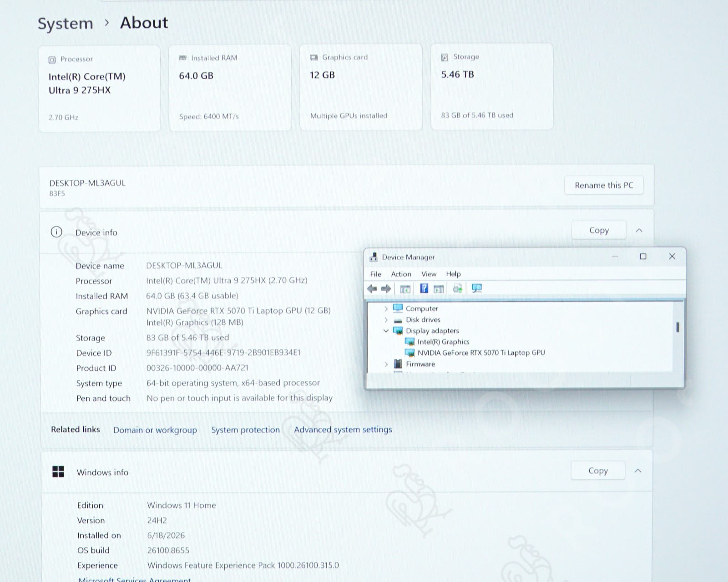The image size is (728, 582).
Task: Go forward using the Device Manager toolbar arrow
Action: (x=386, y=288)
